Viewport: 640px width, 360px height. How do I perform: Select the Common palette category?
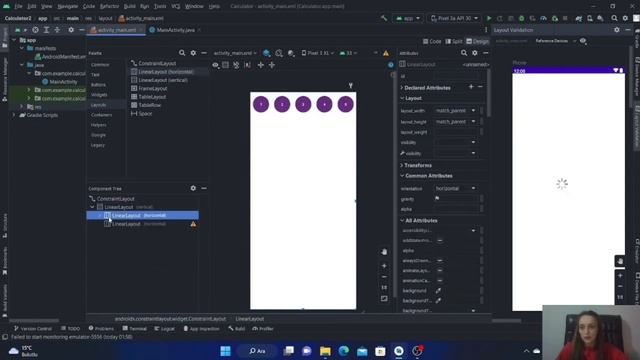click(x=100, y=64)
